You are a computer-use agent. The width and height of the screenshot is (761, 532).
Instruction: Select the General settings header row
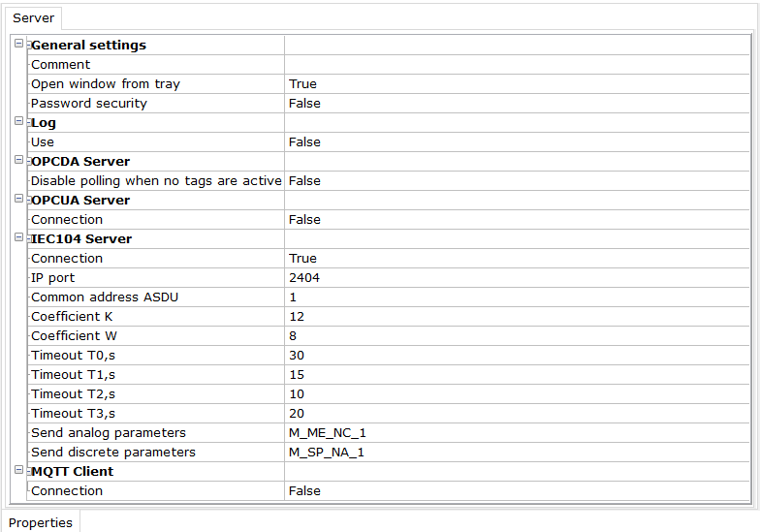click(389, 46)
